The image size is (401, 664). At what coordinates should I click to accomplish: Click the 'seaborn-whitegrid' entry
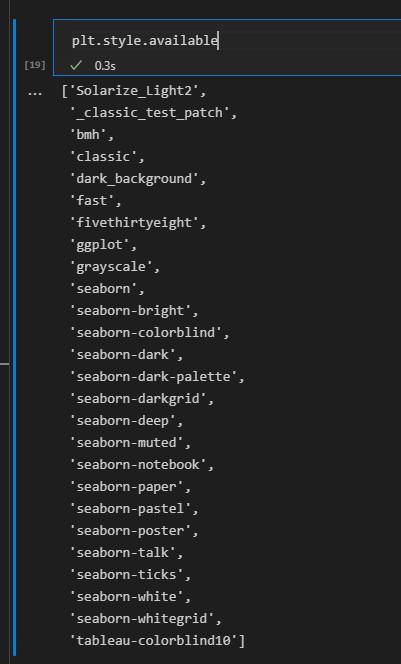pos(146,619)
